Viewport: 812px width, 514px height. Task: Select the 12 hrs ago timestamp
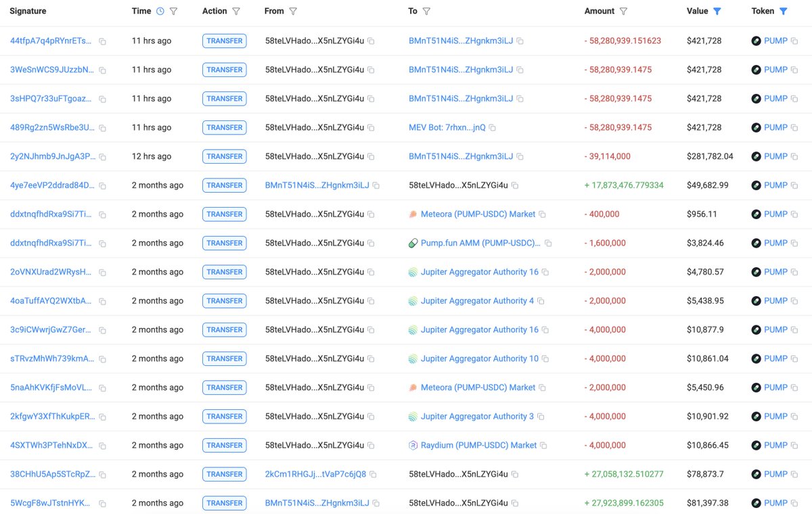152,156
